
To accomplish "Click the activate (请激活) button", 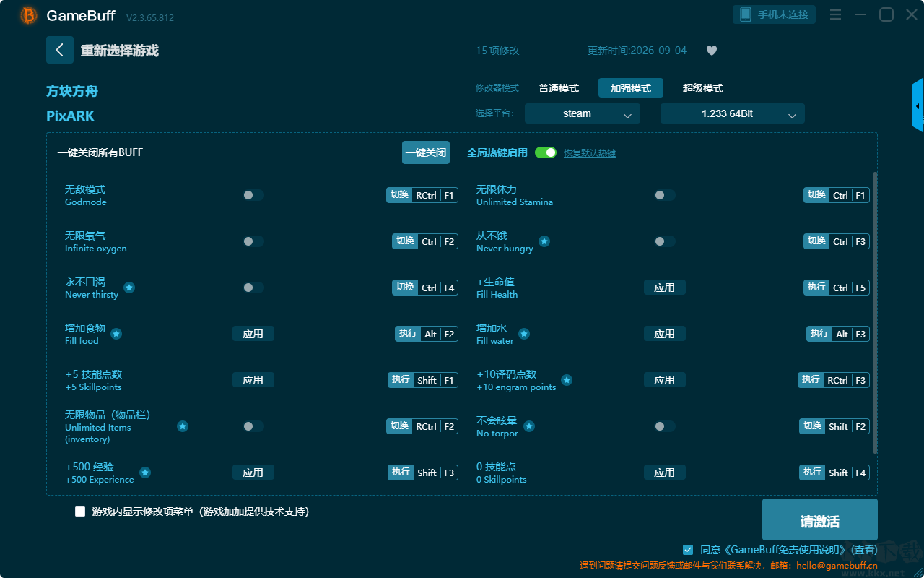I will click(x=820, y=519).
